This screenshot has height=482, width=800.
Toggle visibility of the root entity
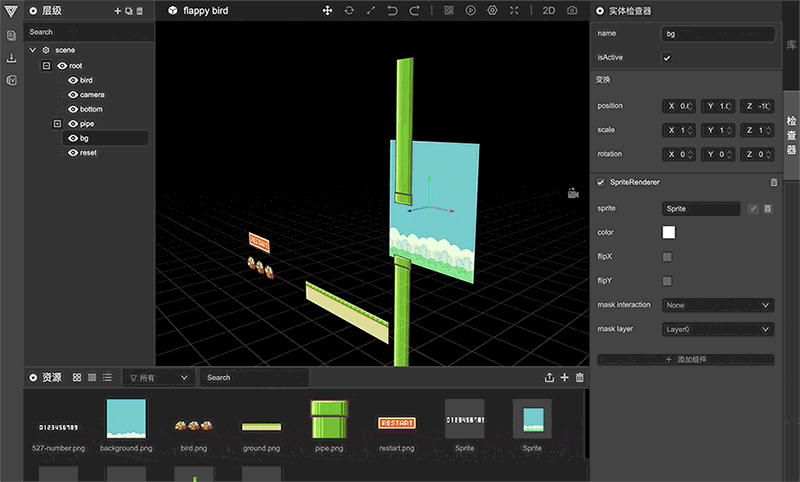(62, 66)
